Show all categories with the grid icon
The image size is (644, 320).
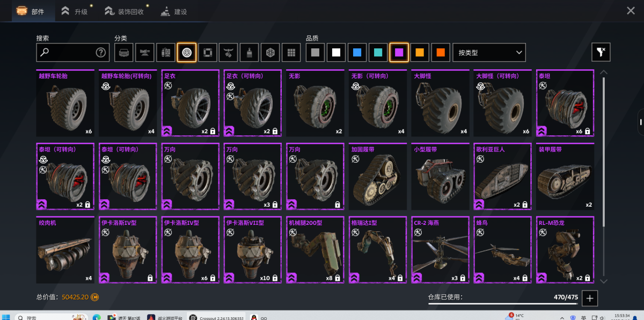291,53
